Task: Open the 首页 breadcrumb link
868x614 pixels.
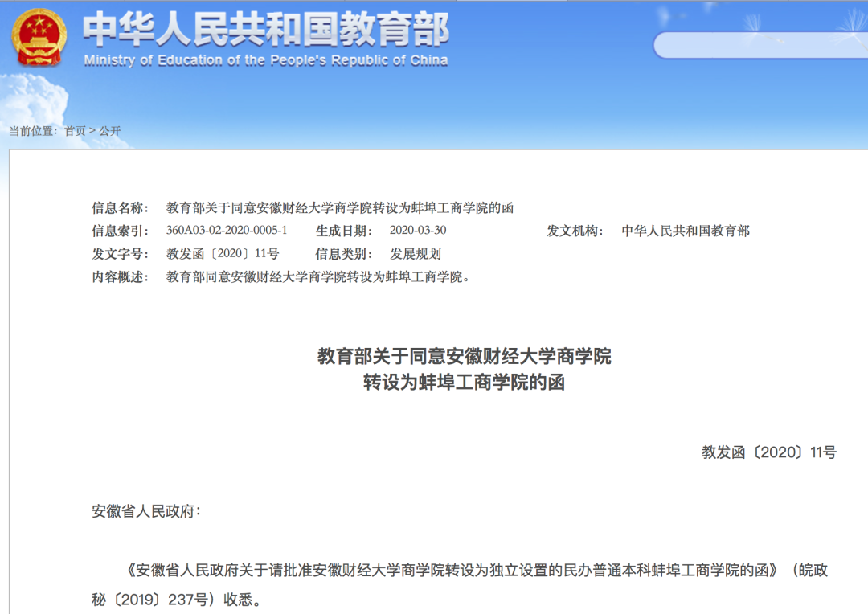Action: click(x=76, y=131)
